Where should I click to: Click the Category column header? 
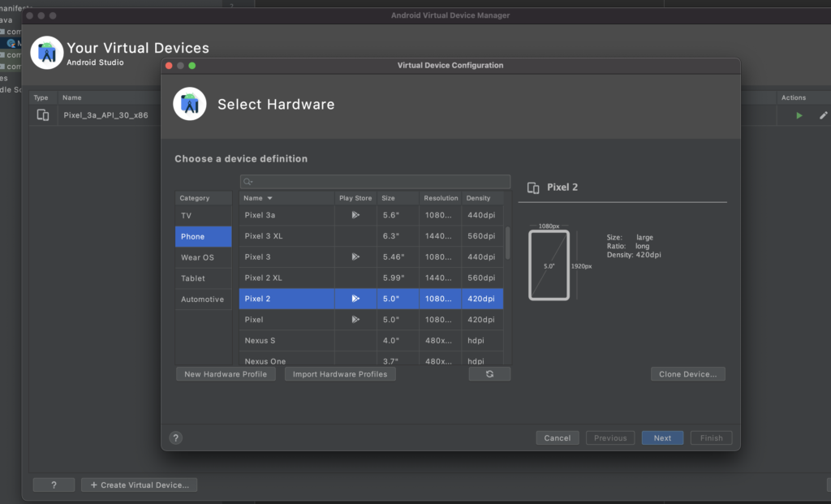pos(204,198)
